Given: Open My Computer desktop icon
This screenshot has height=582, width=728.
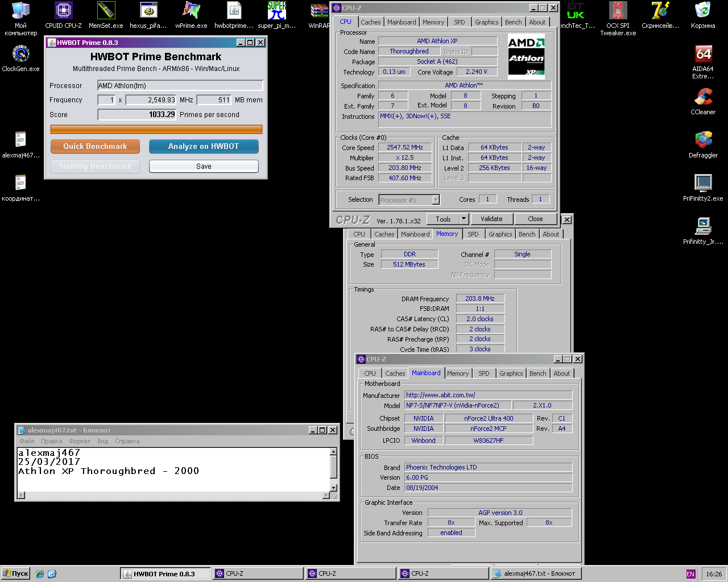Looking at the screenshot, I should [20, 19].
